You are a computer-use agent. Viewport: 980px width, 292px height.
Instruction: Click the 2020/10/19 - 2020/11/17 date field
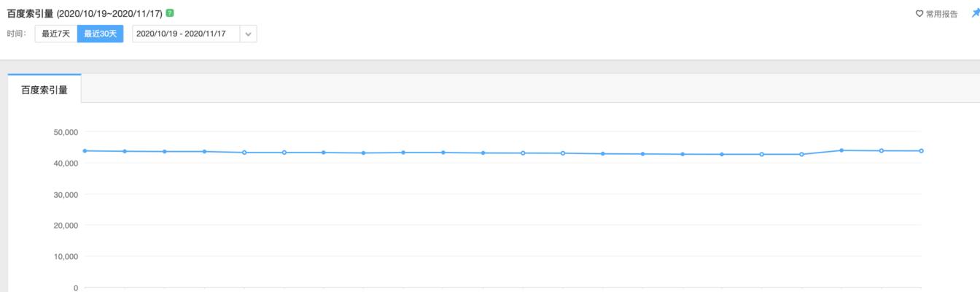pyautogui.click(x=186, y=34)
